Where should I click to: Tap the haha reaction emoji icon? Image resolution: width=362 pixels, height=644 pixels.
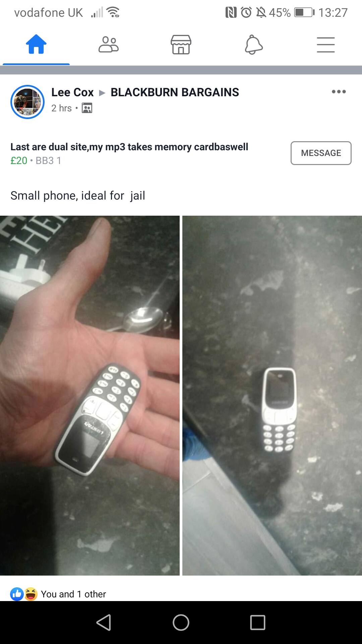[31, 594]
